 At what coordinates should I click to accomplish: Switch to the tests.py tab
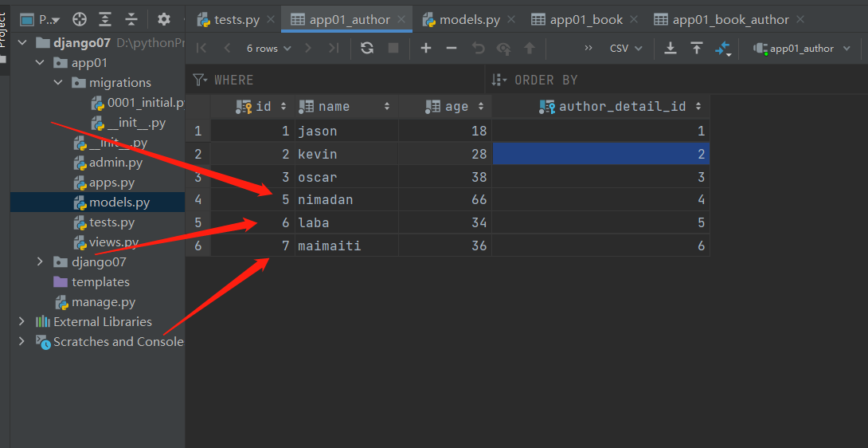(x=237, y=20)
